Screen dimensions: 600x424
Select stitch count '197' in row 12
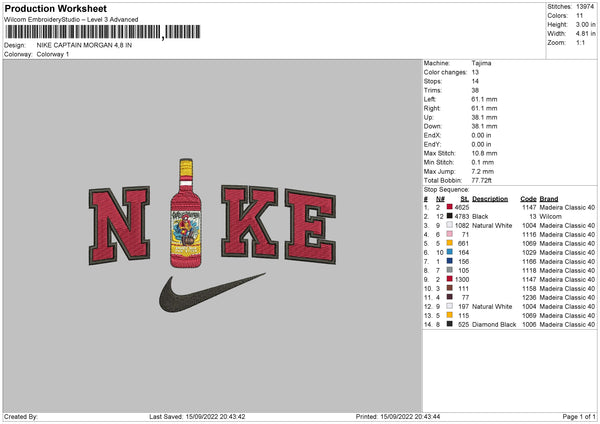point(463,306)
